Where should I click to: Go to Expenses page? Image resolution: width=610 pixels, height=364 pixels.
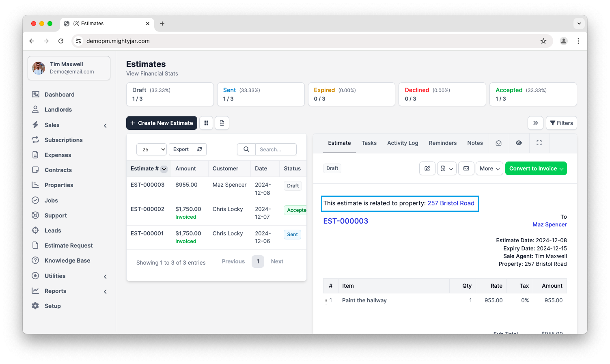coord(58,155)
